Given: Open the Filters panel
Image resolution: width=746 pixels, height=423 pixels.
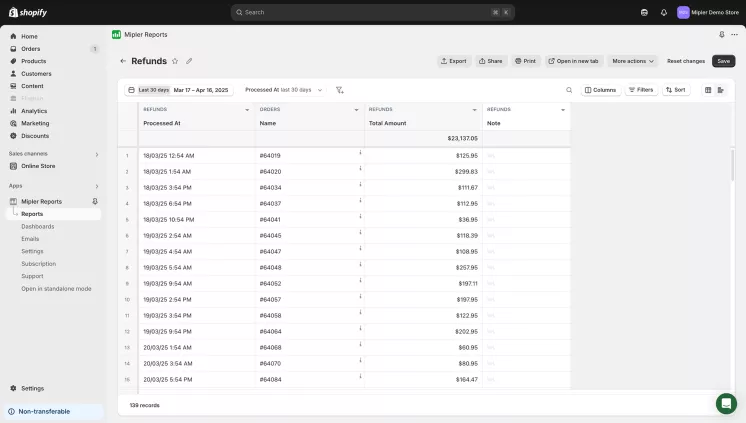Looking at the screenshot, I should tap(641, 90).
